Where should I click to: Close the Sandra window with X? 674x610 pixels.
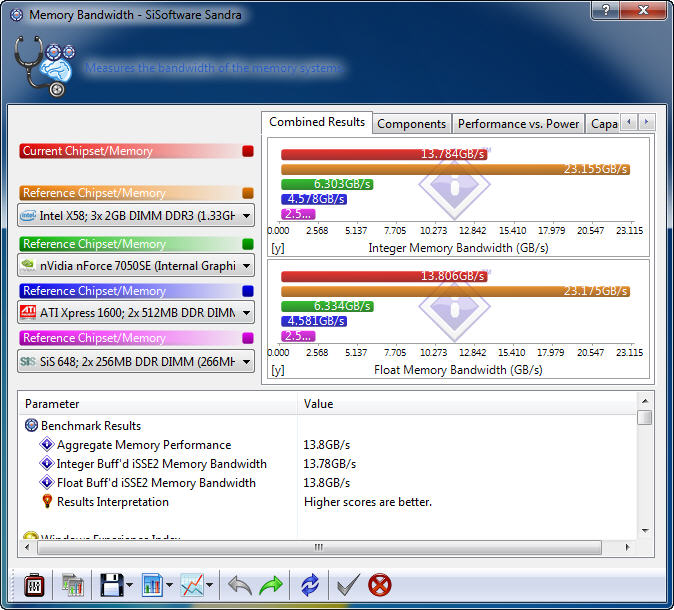[x=643, y=9]
